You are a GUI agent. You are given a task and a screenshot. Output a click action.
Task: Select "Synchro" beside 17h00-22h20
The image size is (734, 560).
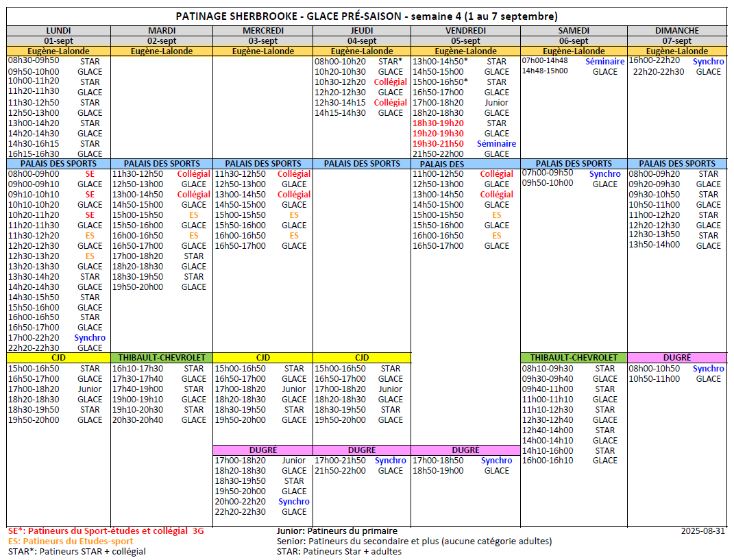90,338
